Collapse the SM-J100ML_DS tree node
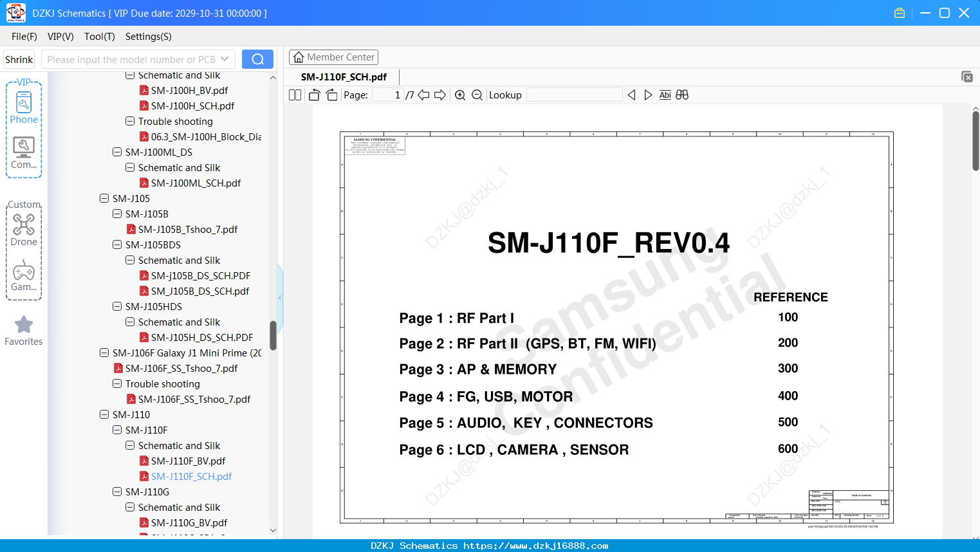This screenshot has height=552, width=980. pos(117,152)
